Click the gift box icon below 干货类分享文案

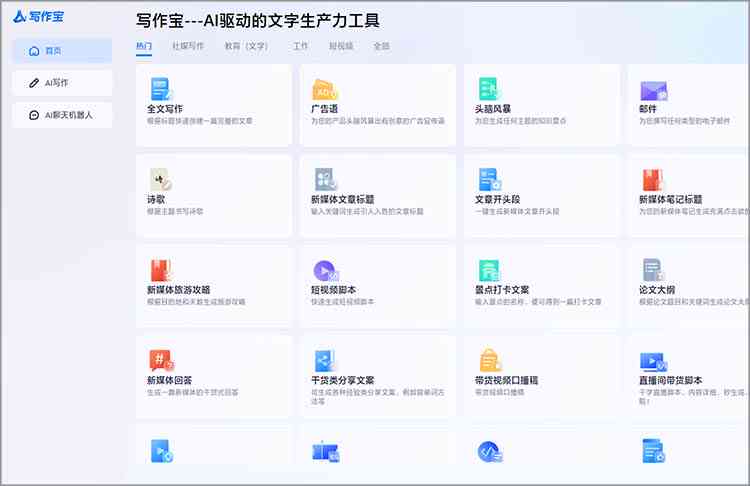pyautogui.click(x=326, y=452)
